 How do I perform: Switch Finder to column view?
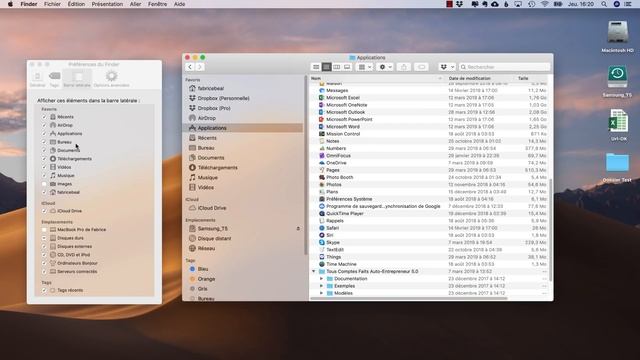click(337, 67)
